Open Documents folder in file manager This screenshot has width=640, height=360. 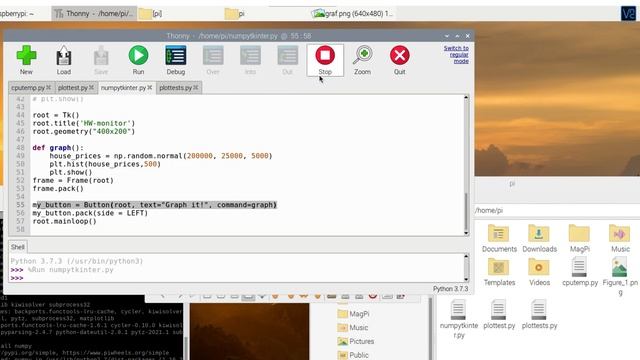pyautogui.click(x=499, y=239)
